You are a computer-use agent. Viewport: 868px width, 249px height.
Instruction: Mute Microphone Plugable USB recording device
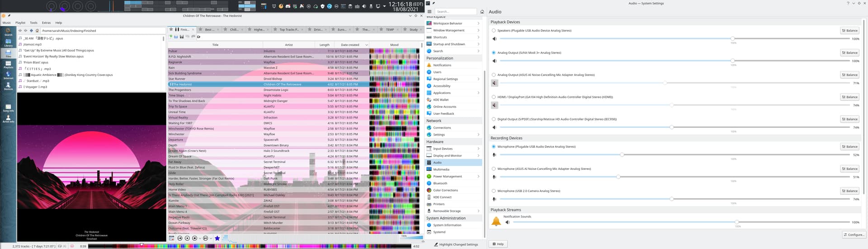pos(495,155)
